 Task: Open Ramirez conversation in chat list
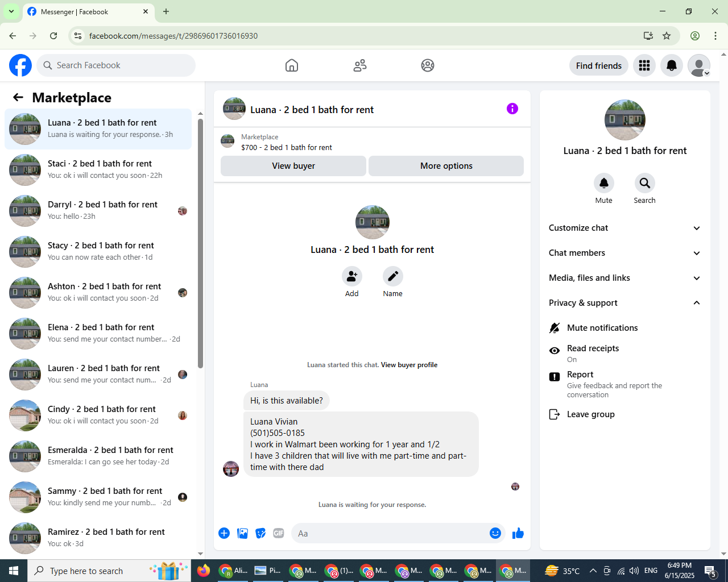98,538
